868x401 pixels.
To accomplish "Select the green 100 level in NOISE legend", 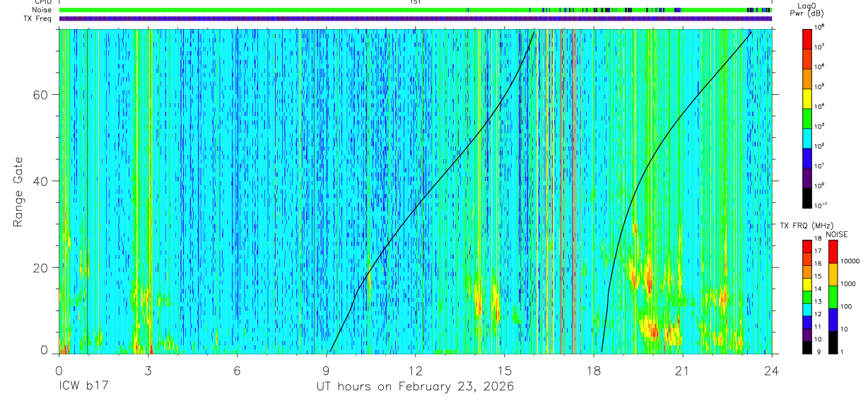I will [833, 297].
